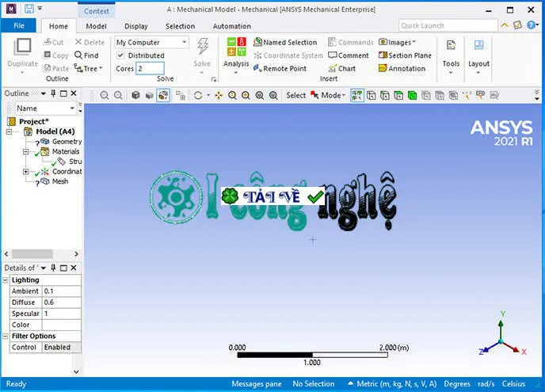Open the Help question mark icon
Image resolution: width=545 pixels, height=392 pixels.
coord(531,25)
